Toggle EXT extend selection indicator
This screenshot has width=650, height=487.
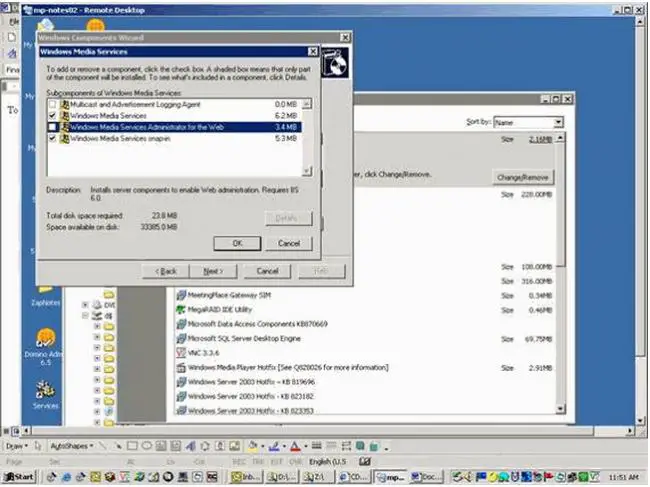click(x=276, y=461)
